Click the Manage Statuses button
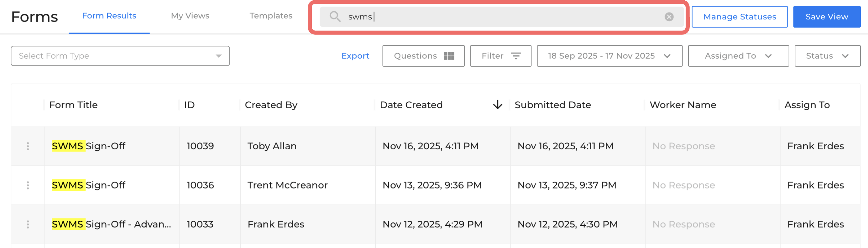868x248 pixels. coord(740,17)
